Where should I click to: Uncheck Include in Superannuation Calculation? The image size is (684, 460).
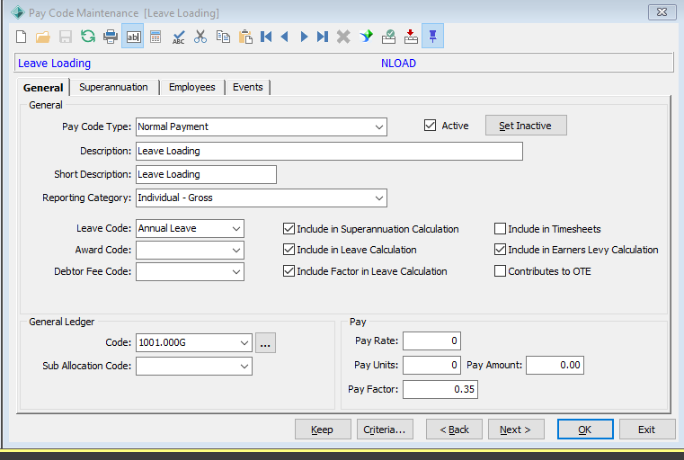pos(290,229)
